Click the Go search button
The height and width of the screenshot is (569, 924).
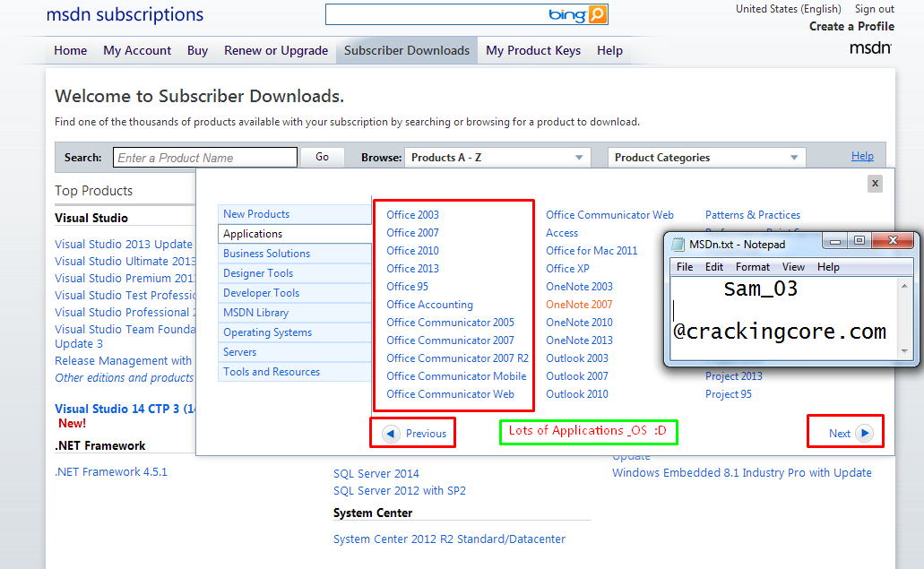click(x=322, y=157)
